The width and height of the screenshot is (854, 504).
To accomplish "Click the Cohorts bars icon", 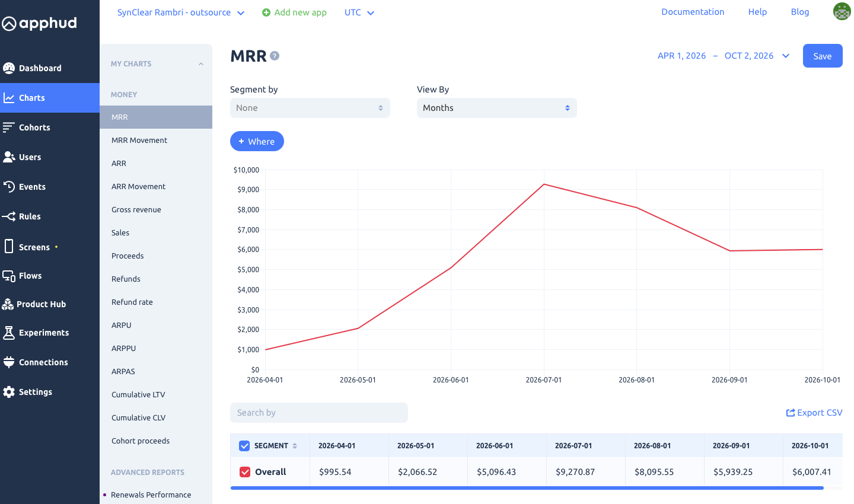I will pos(9,127).
